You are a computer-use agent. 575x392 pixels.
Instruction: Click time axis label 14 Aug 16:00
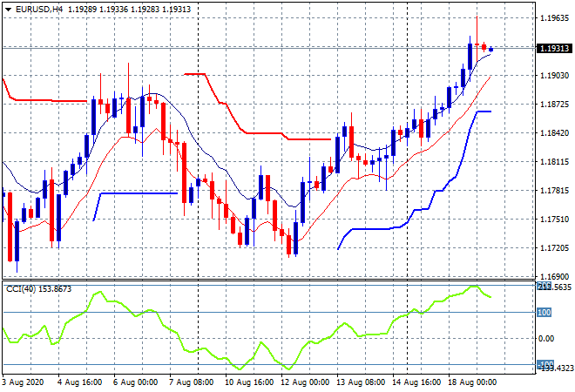pos(416,382)
